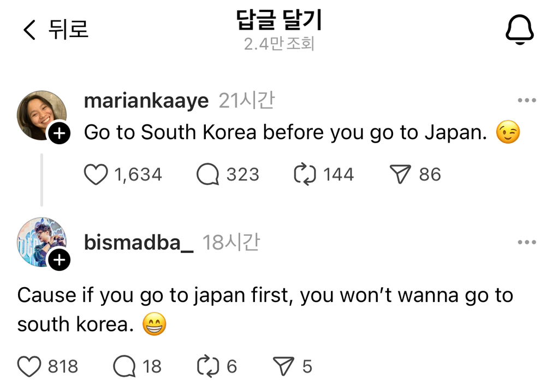
Task: Open the options menu on mariankaaye's comment
Action: click(x=527, y=99)
